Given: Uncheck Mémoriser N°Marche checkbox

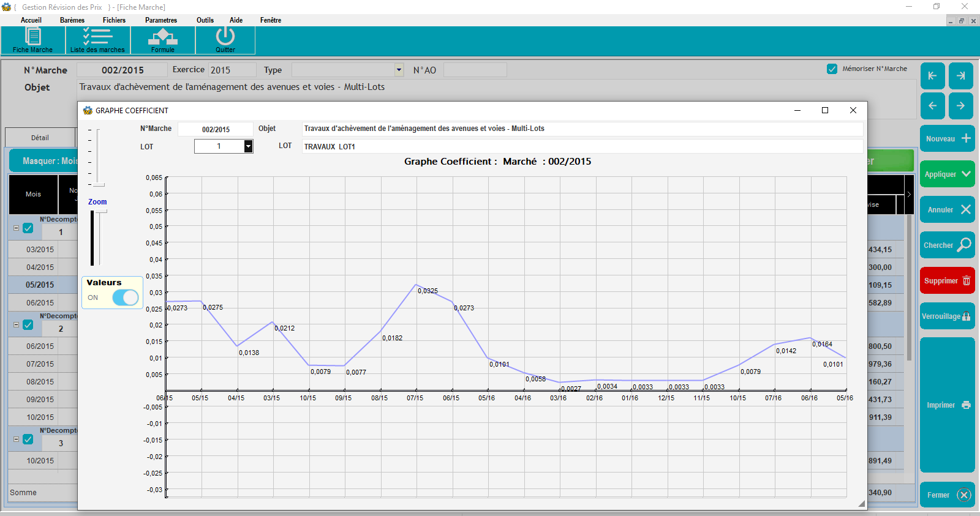Looking at the screenshot, I should 832,69.
